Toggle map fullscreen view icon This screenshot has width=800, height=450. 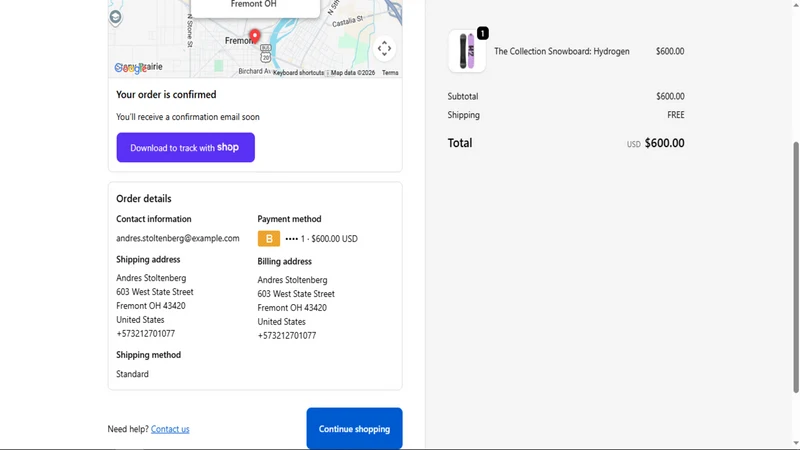[384, 48]
